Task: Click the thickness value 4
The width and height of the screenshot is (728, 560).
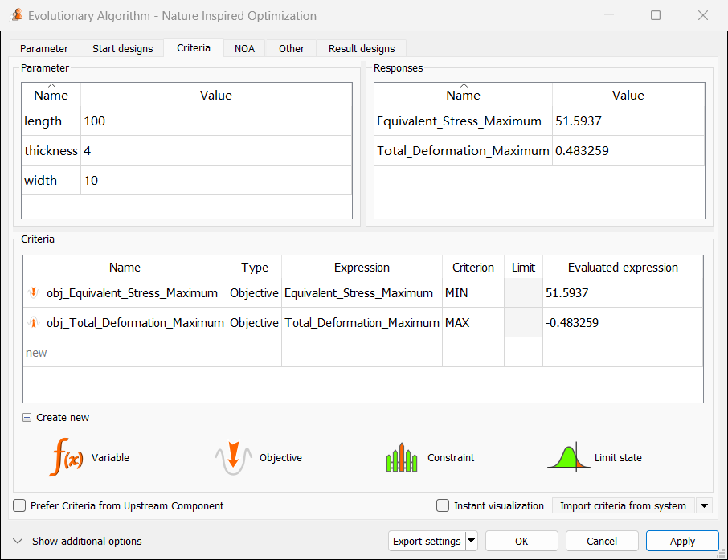Action: pos(216,150)
